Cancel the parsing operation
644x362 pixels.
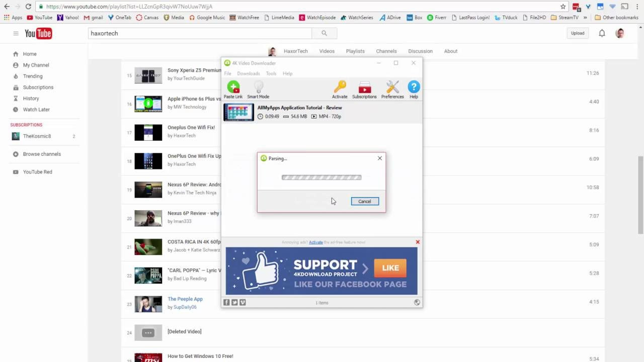coord(365,201)
